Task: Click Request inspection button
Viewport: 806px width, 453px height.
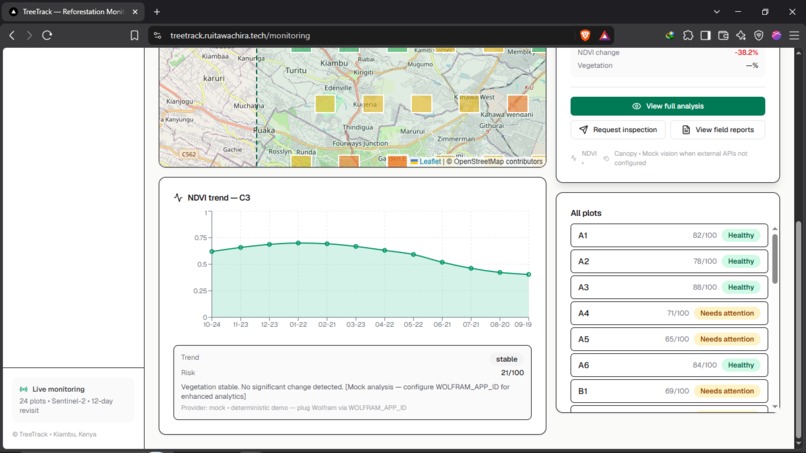Action: (x=618, y=130)
